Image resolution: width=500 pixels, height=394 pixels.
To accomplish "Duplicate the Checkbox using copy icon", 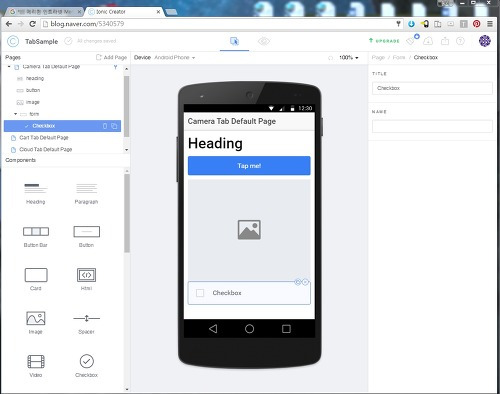I will pos(114,126).
